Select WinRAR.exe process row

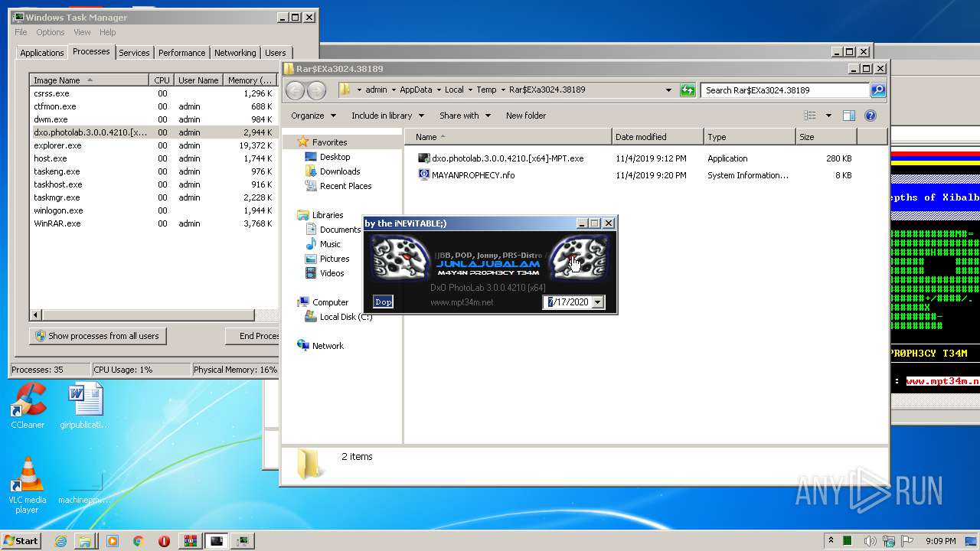tap(153, 223)
